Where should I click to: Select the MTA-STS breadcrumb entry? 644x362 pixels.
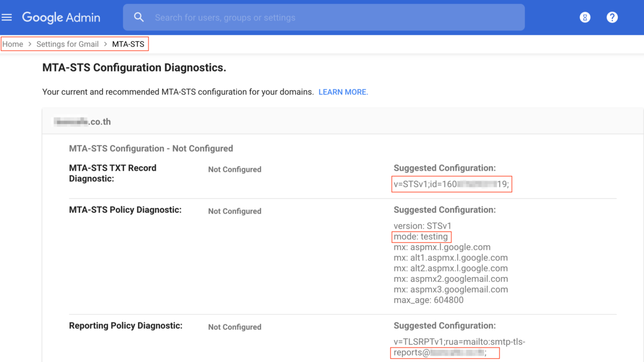click(x=128, y=44)
